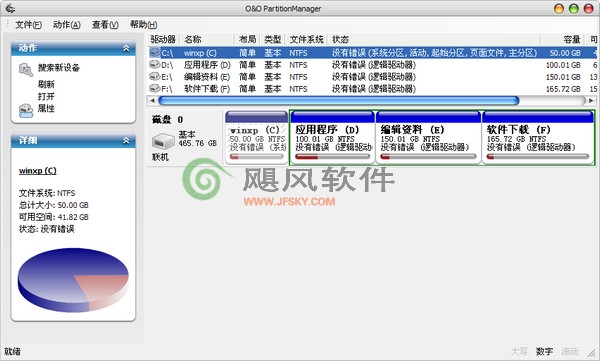Open the 查看(V) menu
This screenshot has height=361, width=600.
(105, 25)
